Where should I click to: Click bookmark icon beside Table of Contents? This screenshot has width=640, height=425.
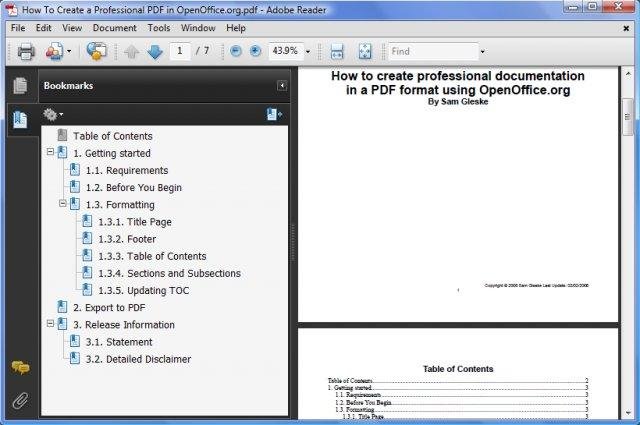tap(62, 135)
